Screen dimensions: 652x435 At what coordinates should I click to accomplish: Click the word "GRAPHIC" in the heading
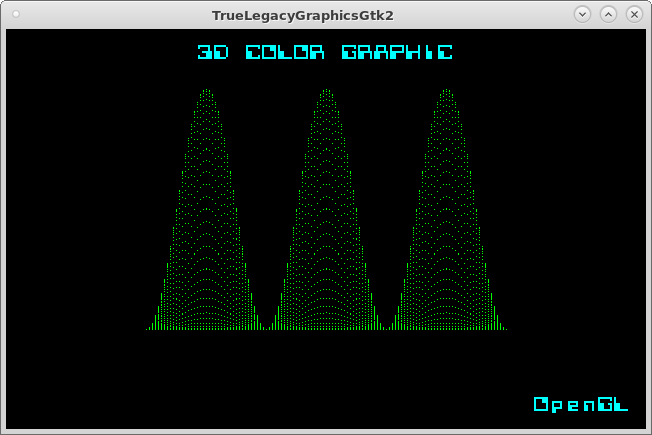click(397, 53)
